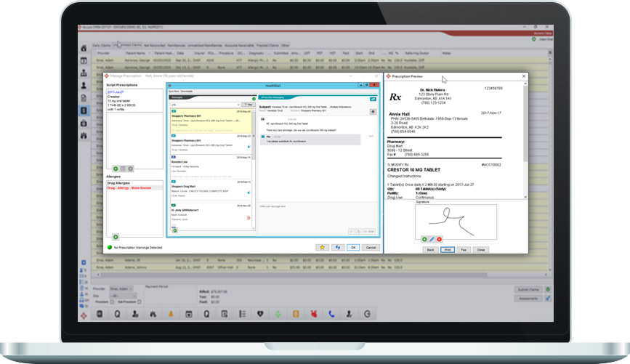Click the blue refresh arrows button beside OK
The height and width of the screenshot is (364, 630).
pos(338,248)
